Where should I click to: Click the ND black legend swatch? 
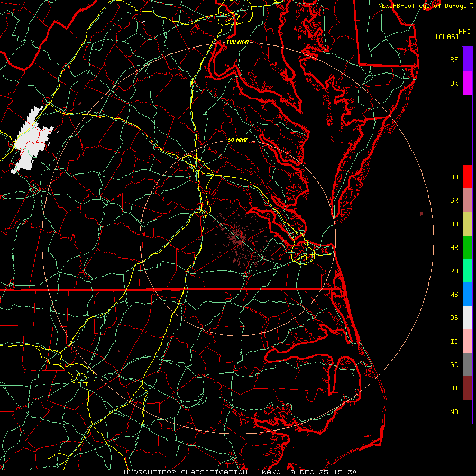pos(467,411)
